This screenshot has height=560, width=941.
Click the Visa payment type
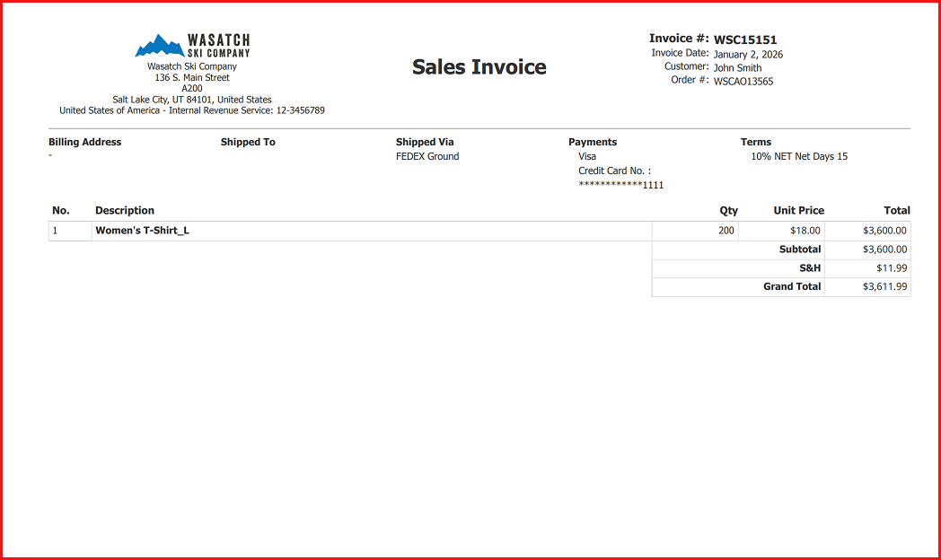[587, 156]
